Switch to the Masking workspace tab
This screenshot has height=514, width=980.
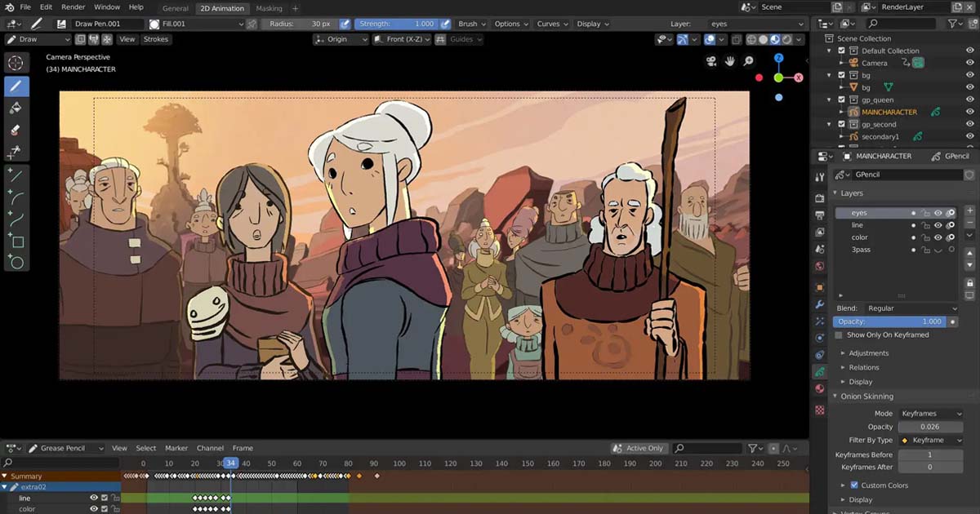[269, 8]
